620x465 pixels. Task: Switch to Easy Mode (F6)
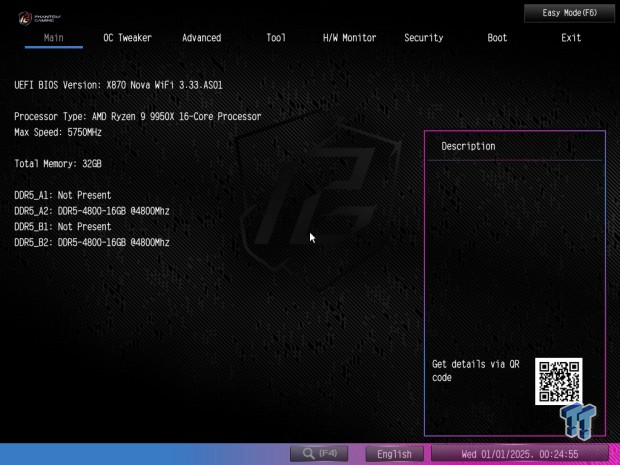pyautogui.click(x=569, y=13)
